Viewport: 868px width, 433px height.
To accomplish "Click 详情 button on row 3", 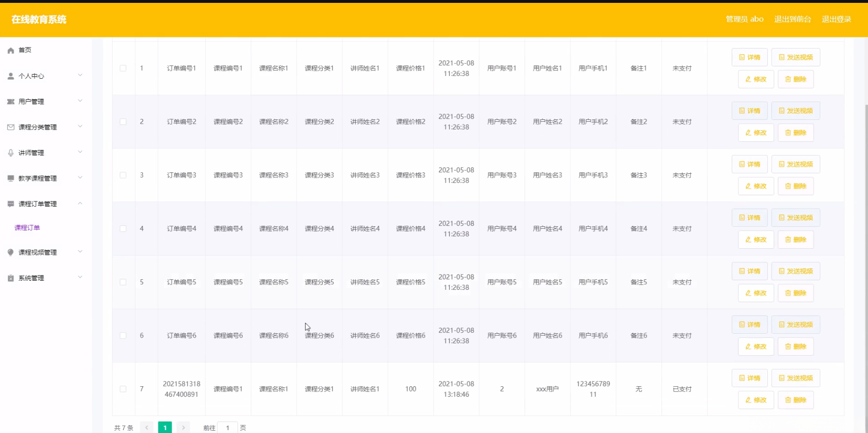I will point(750,164).
